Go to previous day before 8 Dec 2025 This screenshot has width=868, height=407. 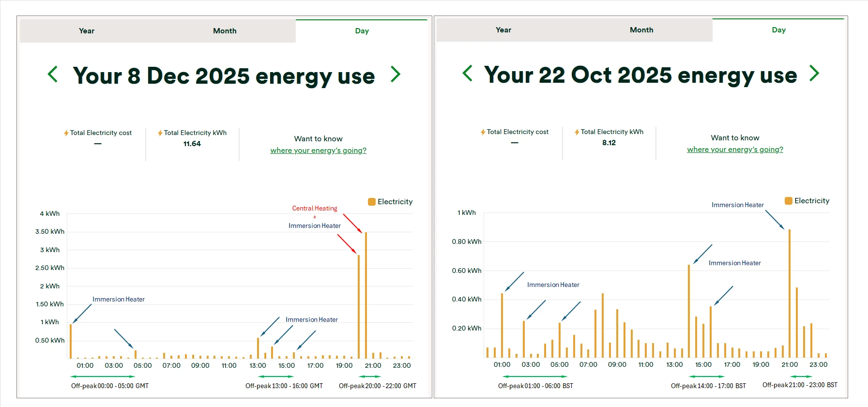(53, 75)
